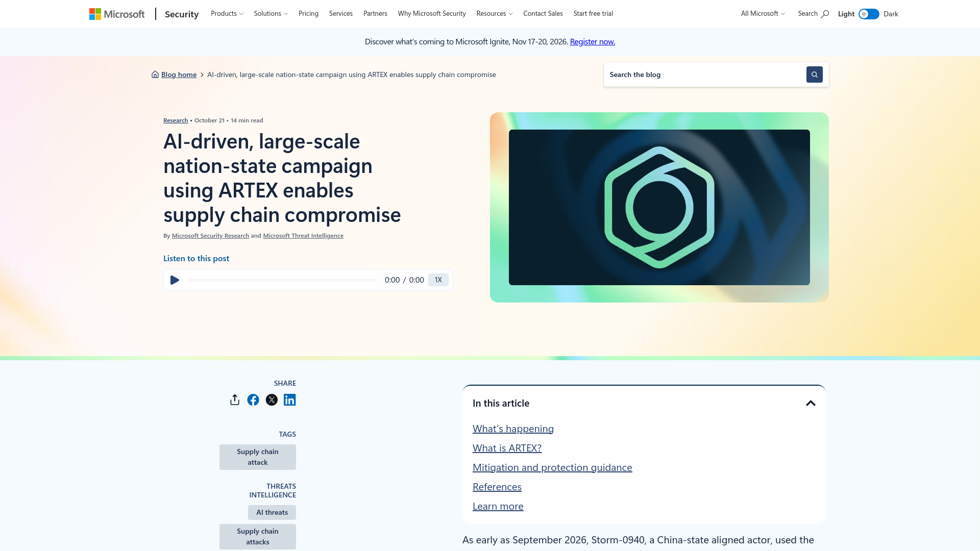Screen dimensions: 980x551
Task: Jump to Learn more section
Action: [x=498, y=507]
